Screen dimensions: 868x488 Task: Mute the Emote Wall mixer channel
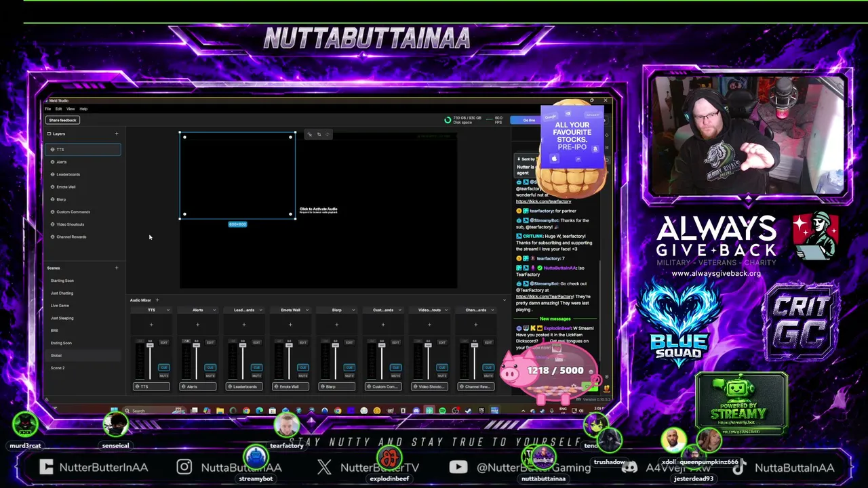click(302, 375)
